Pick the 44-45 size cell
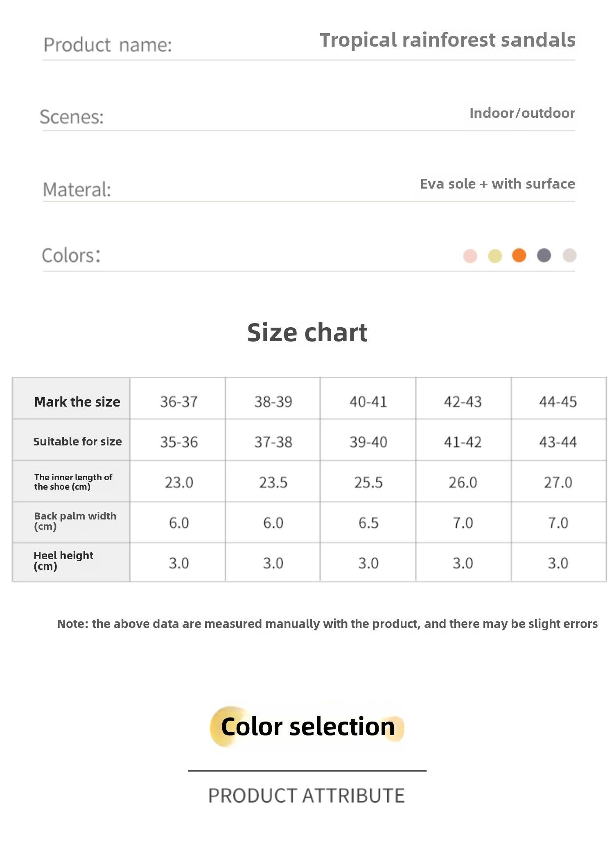Screen dimensions: 614x868 pos(558,402)
